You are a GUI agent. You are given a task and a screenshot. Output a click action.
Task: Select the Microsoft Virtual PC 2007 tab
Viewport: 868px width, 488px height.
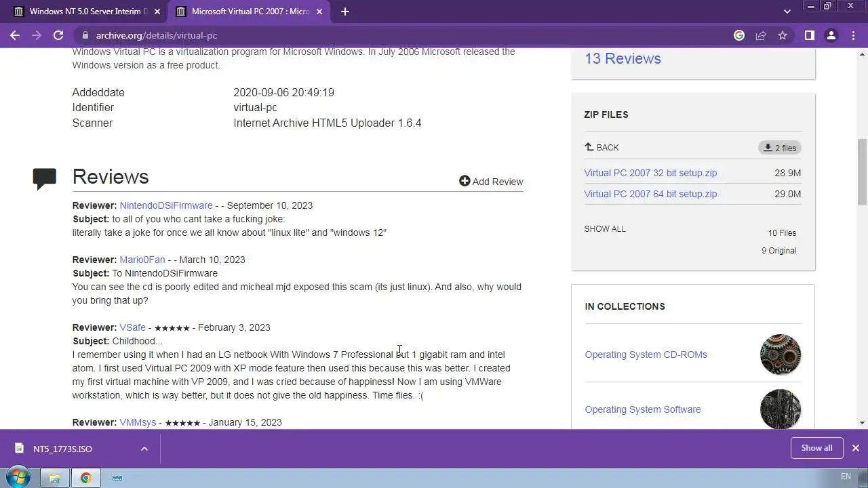(249, 12)
